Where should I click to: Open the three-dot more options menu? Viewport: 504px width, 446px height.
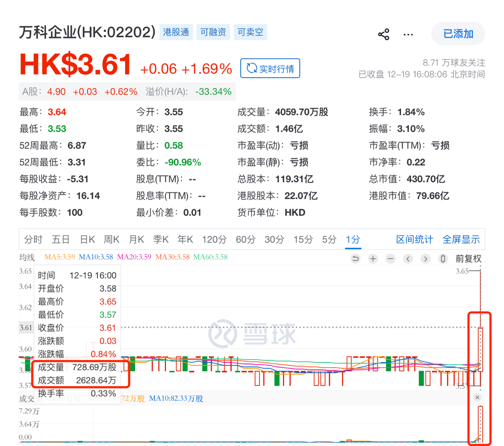click(x=408, y=34)
